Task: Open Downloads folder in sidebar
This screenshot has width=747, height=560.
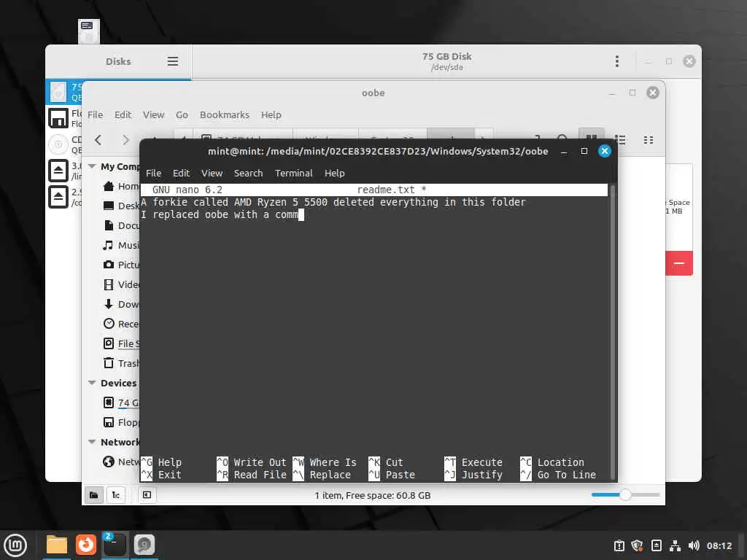Action: pos(121,304)
